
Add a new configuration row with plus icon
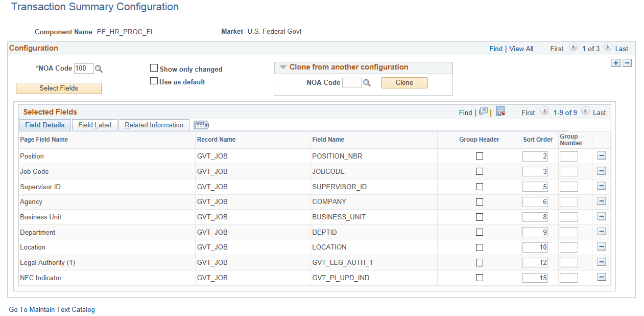click(x=617, y=62)
